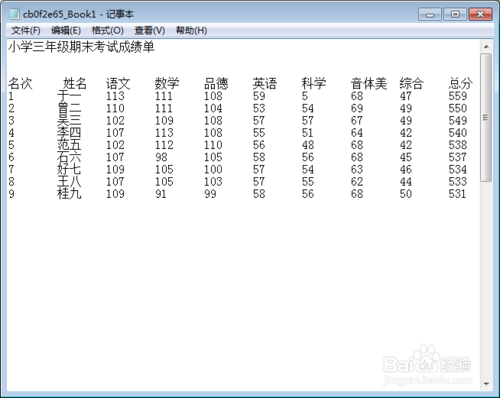This screenshot has width=500, height=398.
Task: Click total score 549
Action: pyautogui.click(x=458, y=120)
